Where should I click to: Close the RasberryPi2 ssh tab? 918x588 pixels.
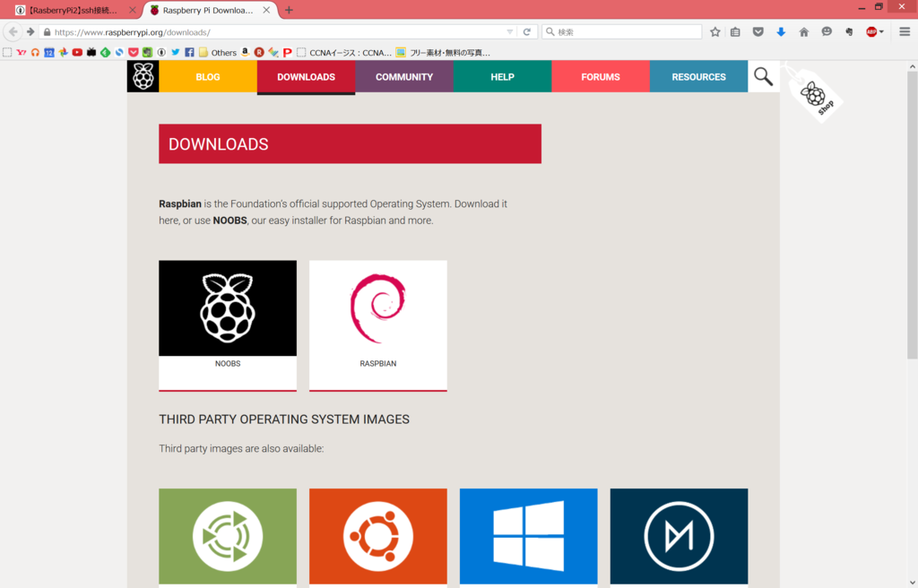(133, 10)
